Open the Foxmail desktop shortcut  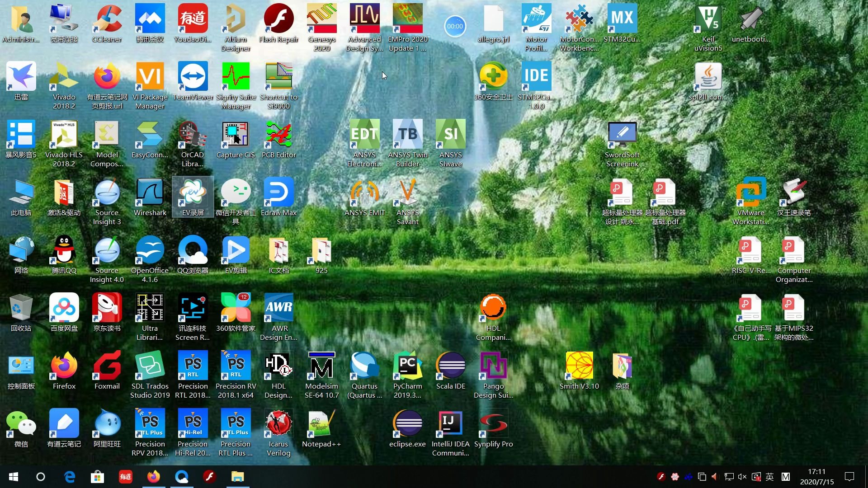pos(107,371)
